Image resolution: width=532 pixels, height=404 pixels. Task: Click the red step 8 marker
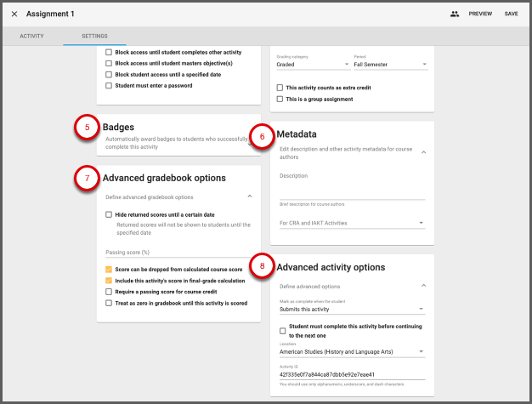(263, 267)
